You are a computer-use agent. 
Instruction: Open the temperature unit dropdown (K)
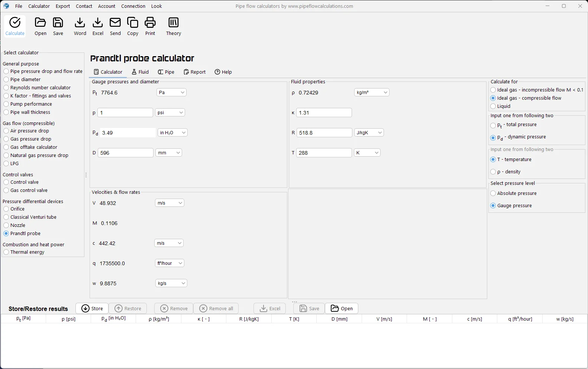click(x=367, y=153)
